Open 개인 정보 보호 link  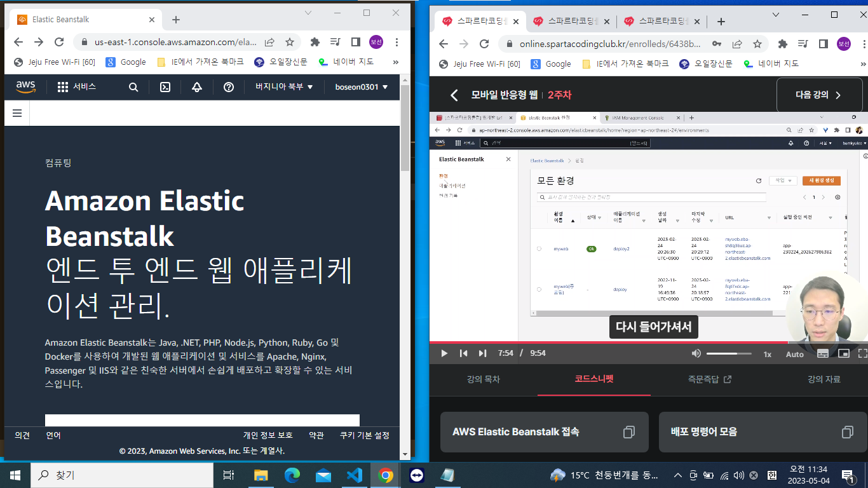point(268,435)
